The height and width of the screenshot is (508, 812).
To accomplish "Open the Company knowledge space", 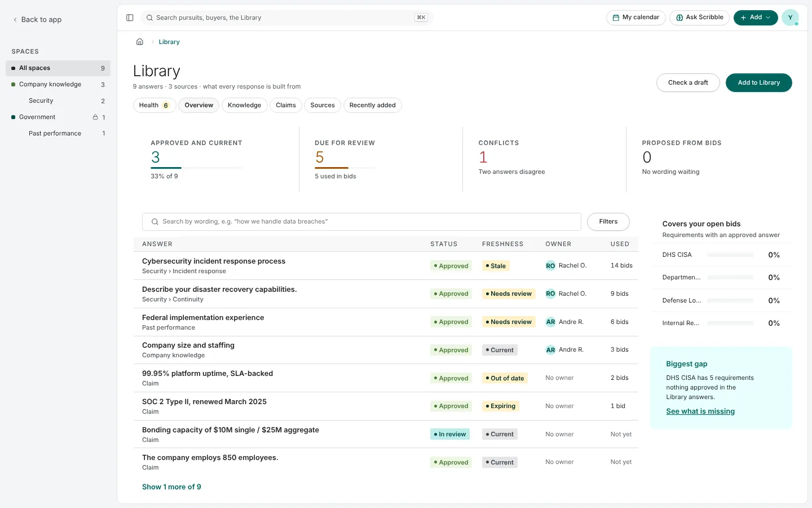I will pyautogui.click(x=58, y=85).
